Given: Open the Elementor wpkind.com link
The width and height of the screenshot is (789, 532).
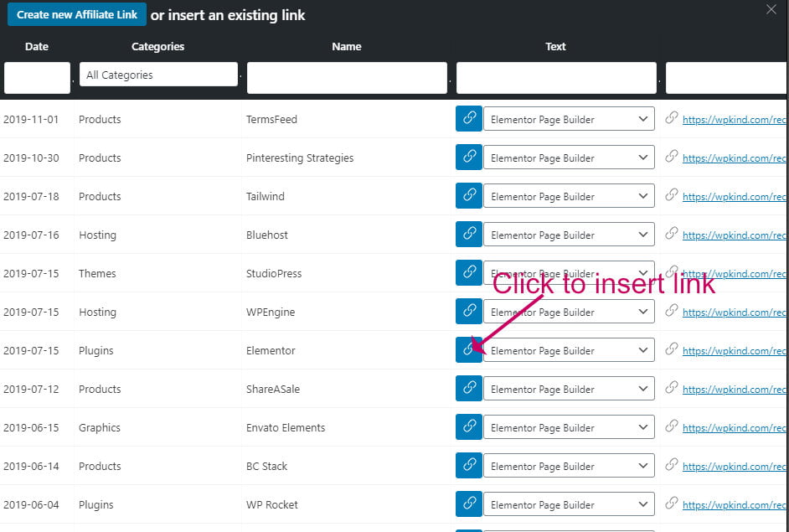Looking at the screenshot, I should (734, 351).
